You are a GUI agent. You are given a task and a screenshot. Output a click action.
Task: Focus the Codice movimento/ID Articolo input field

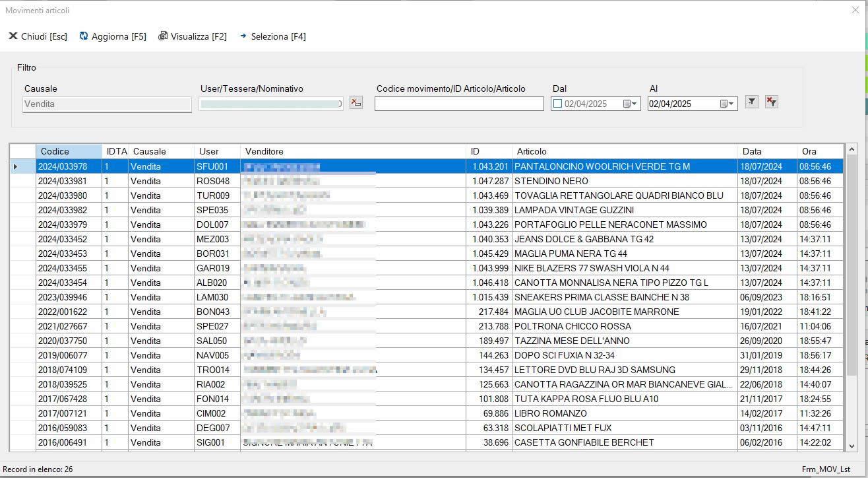(459, 104)
